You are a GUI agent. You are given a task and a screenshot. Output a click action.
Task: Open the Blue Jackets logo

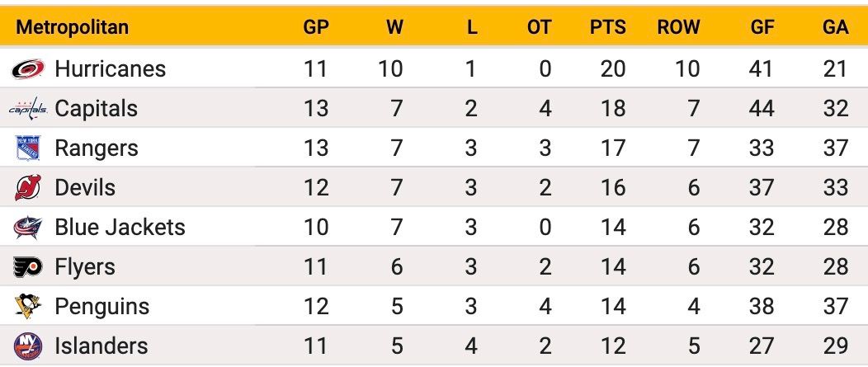pyautogui.click(x=28, y=227)
